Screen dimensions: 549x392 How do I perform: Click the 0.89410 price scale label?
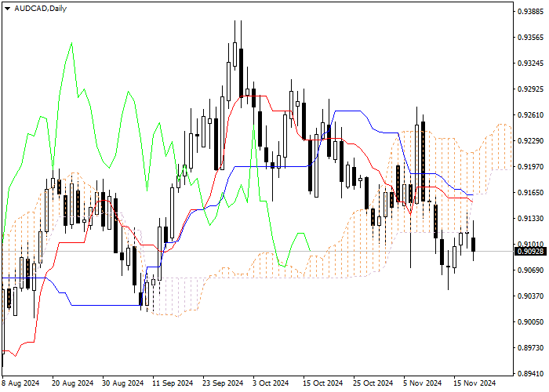click(530, 374)
